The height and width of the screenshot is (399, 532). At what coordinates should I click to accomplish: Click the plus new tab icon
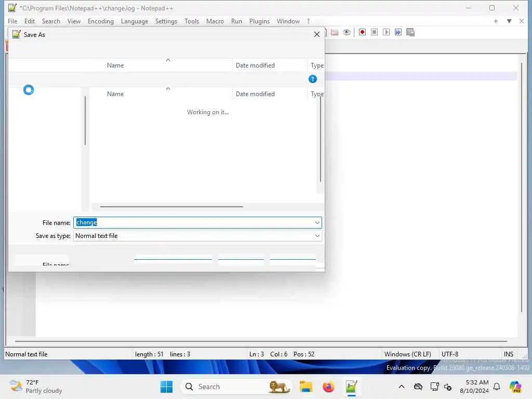[x=496, y=21]
